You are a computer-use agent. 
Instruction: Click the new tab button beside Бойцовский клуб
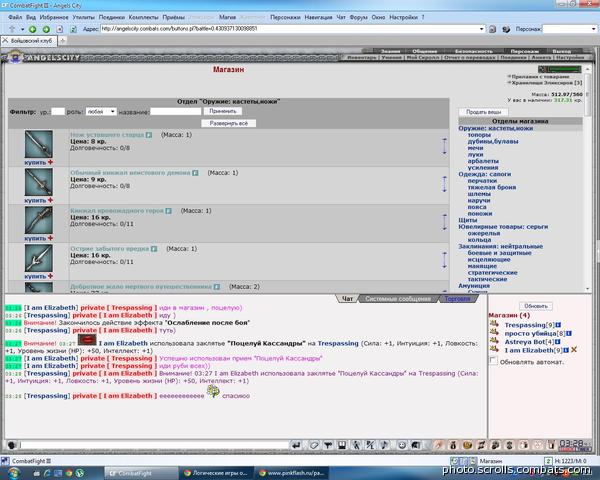[x=62, y=40]
